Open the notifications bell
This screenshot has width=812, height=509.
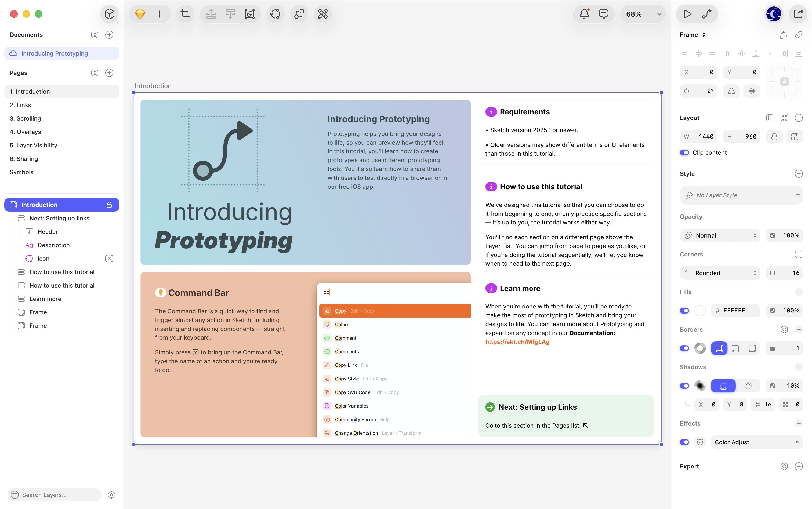[584, 14]
